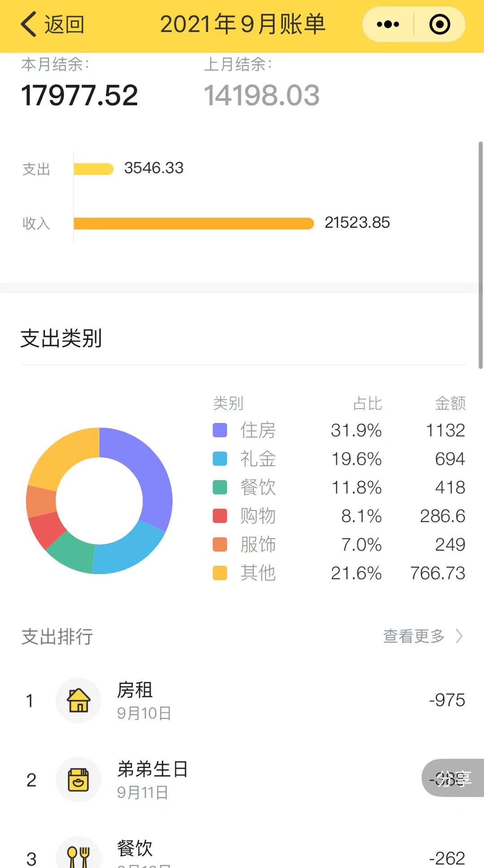Image resolution: width=484 pixels, height=868 pixels.
Task: Tap the 购物 category label
Action: [258, 516]
